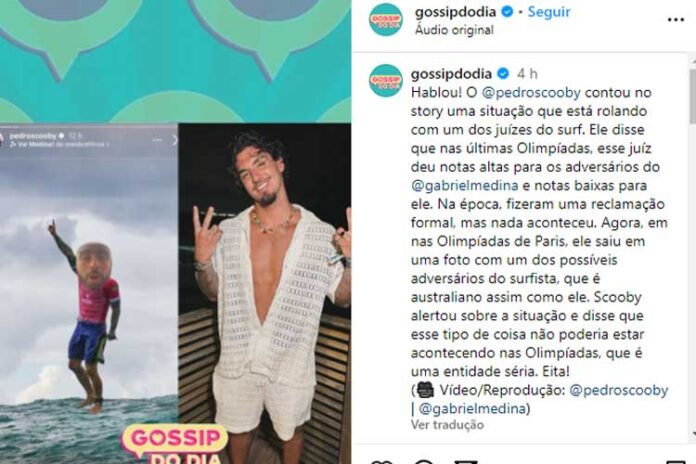Click Ver tradução below the caption
696x464 pixels.
(447, 424)
